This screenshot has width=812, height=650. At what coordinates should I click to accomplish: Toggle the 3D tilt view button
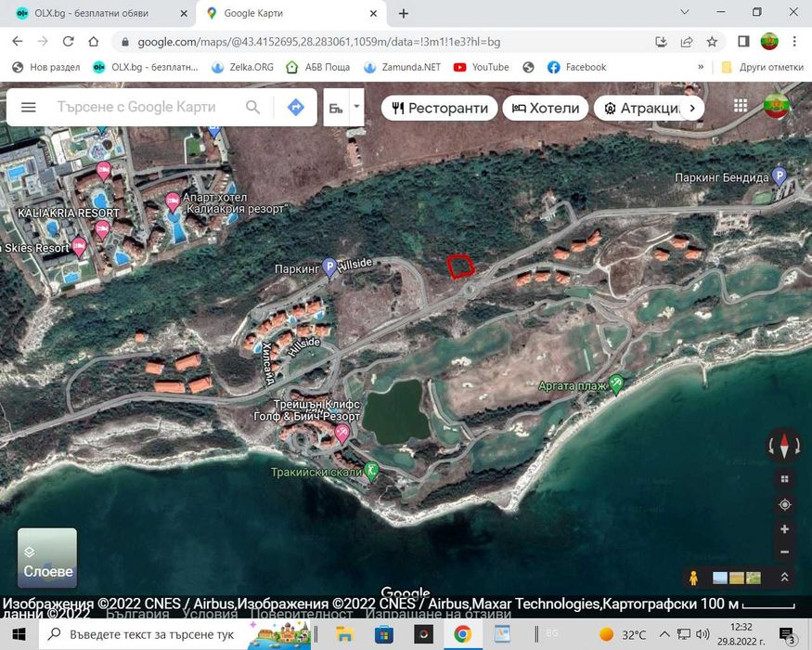(x=784, y=479)
